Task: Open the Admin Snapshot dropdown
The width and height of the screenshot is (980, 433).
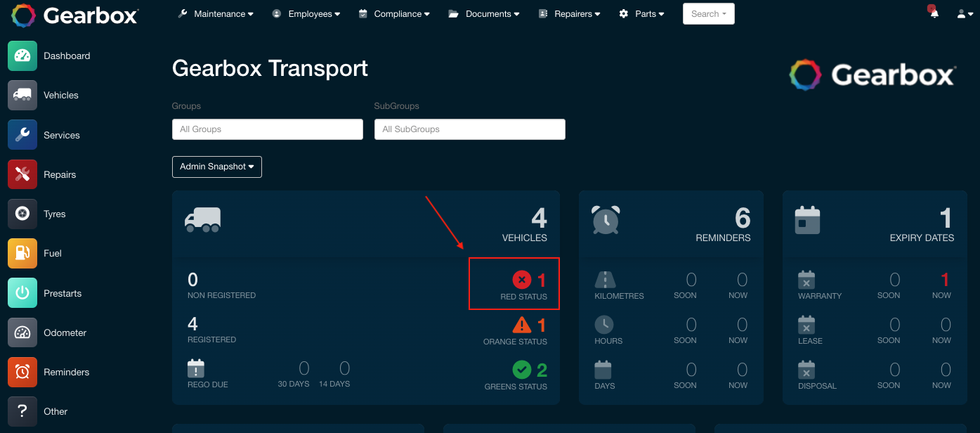Action: tap(217, 167)
